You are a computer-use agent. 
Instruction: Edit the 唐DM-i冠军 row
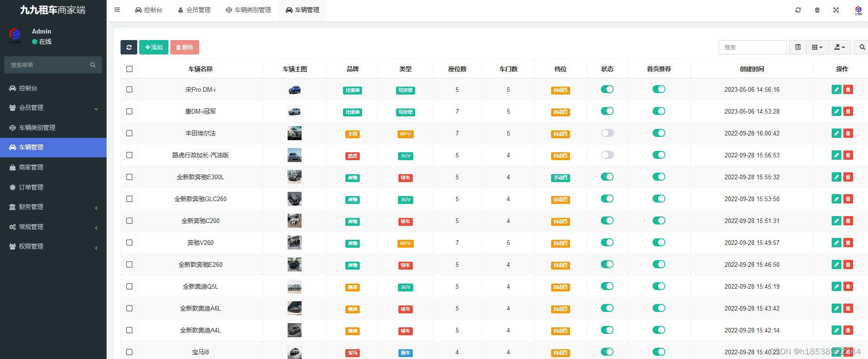pos(836,111)
